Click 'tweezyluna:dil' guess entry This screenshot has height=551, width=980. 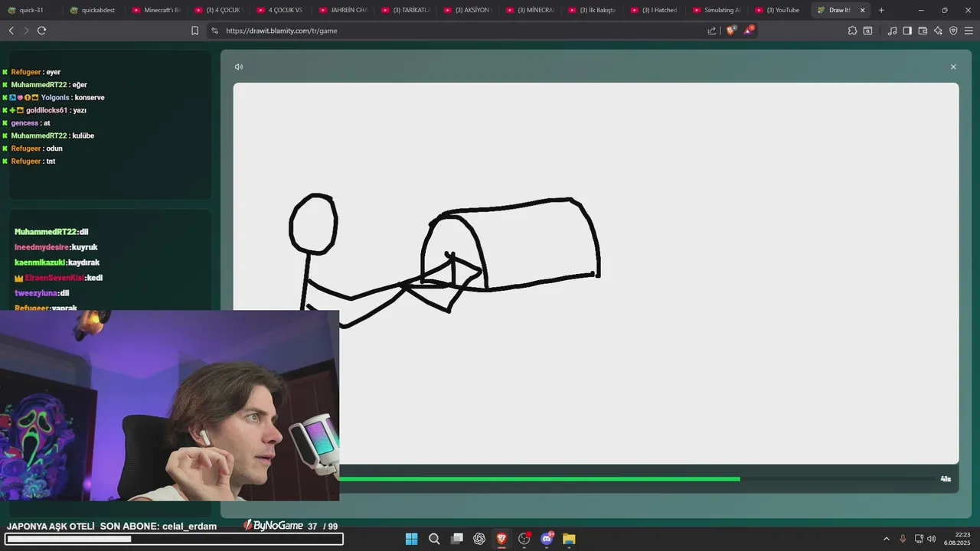tap(42, 293)
